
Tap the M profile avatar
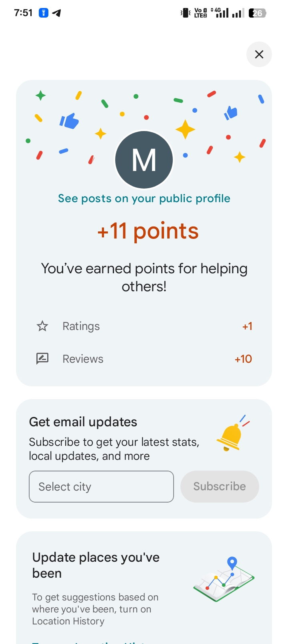144,160
